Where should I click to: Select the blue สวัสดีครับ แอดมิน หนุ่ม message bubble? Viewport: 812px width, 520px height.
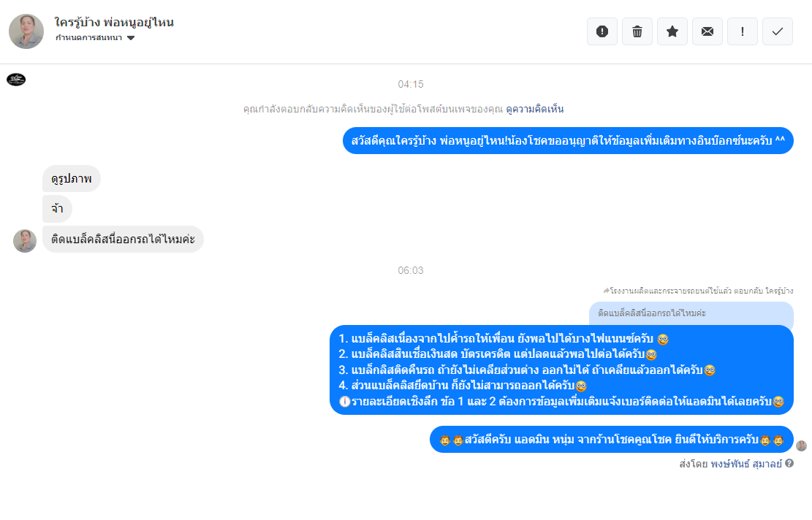(612, 439)
